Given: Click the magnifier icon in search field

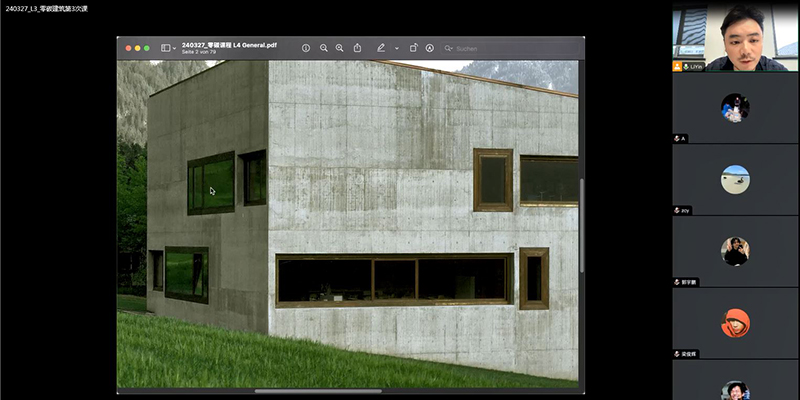Looking at the screenshot, I should point(449,48).
